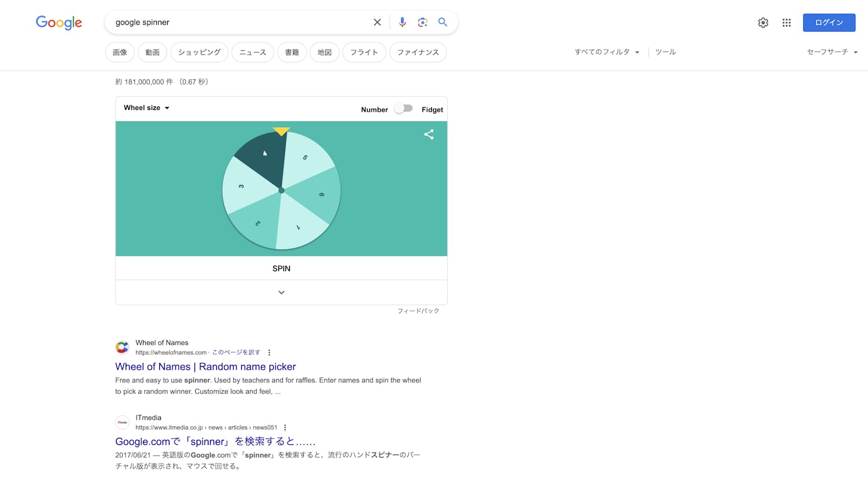868x479 pixels.
Task: Click the SPIN button
Action: point(281,268)
